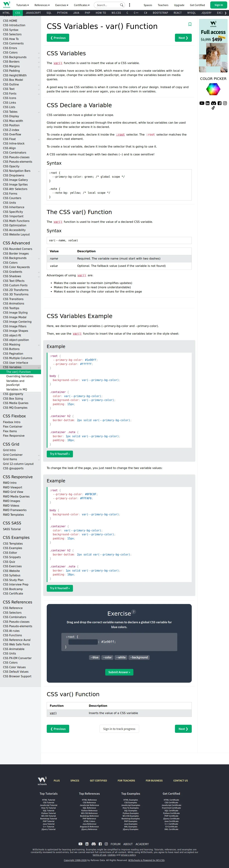Click the question mark beside the Exercise heading
The width and height of the screenshot is (229, 868).
(134, 612)
